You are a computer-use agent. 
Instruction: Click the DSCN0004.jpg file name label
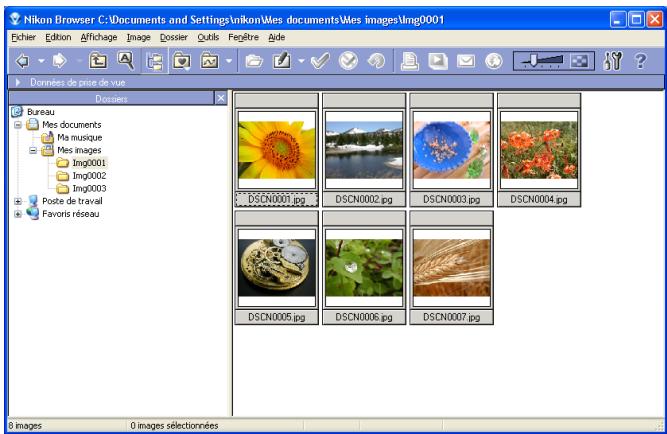click(x=539, y=199)
